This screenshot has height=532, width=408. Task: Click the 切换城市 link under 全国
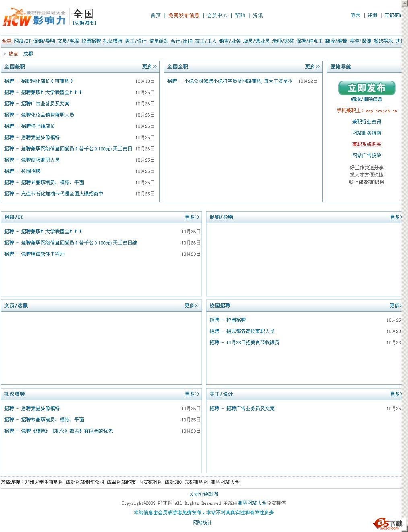click(85, 23)
